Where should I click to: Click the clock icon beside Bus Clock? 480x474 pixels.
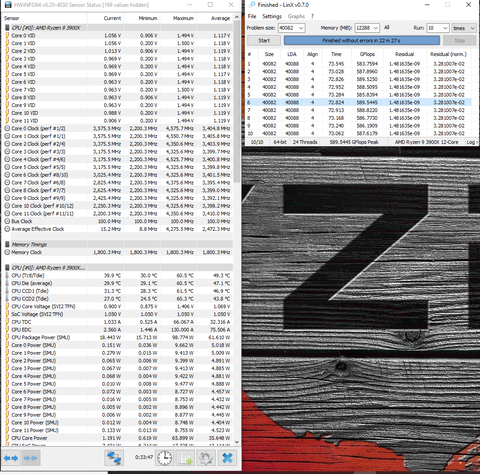click(x=7, y=221)
